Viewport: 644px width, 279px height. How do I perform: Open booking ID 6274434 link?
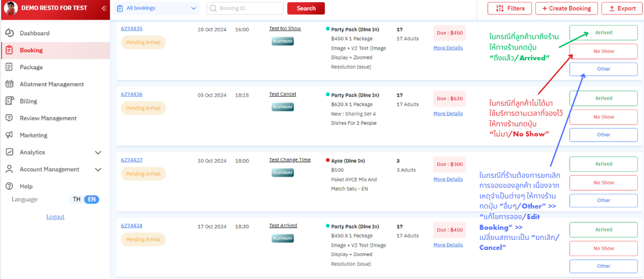point(132,225)
